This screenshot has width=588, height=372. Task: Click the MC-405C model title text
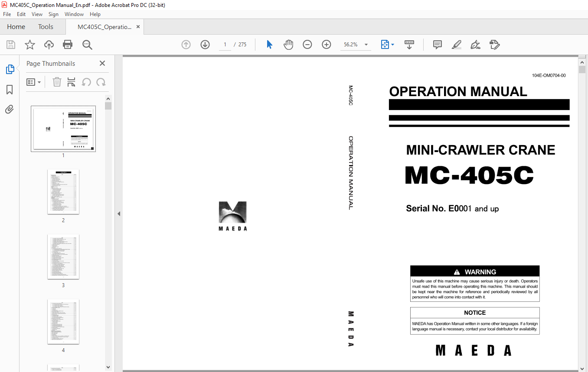point(469,175)
